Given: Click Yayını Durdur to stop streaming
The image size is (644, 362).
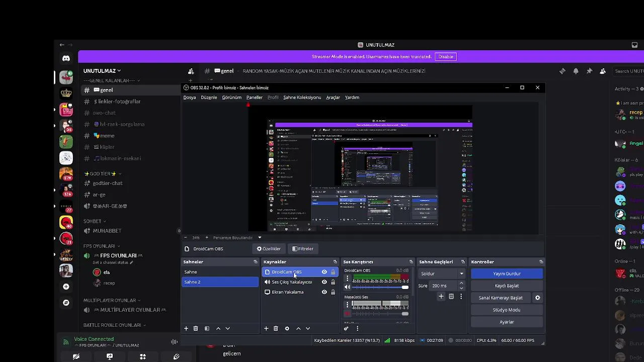Looking at the screenshot, I should coord(507,274).
